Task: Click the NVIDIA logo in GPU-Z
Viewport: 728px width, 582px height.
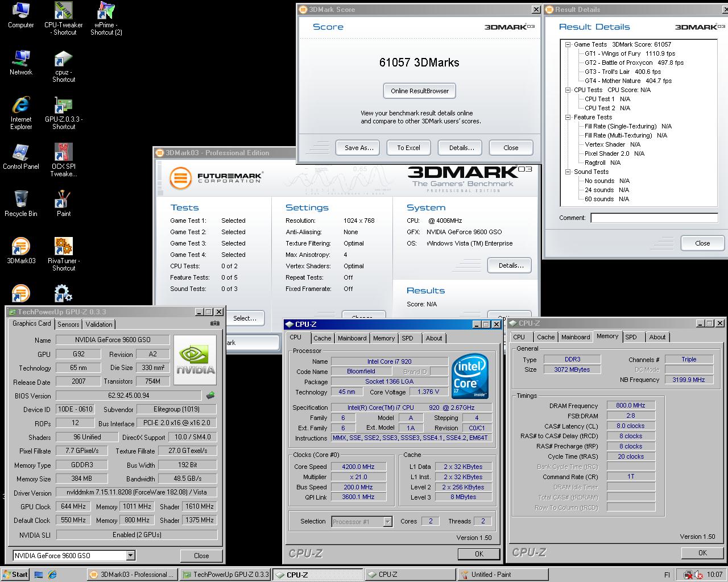Action: 195,361
